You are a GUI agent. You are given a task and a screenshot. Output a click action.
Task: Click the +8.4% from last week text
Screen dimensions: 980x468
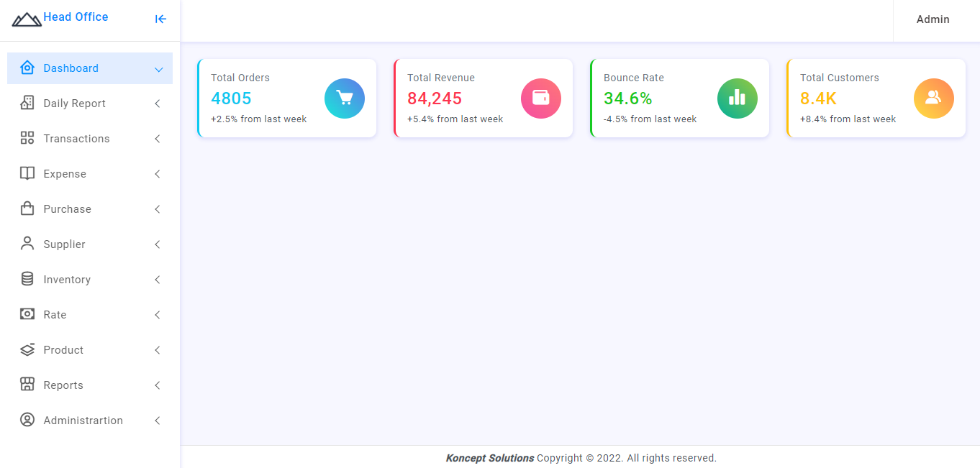coord(848,119)
